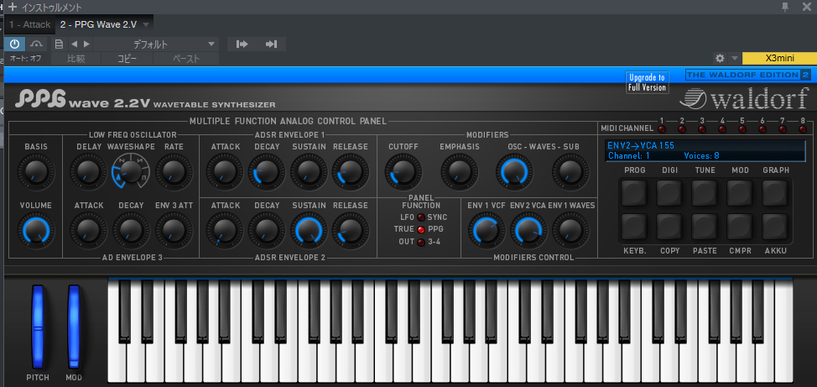Click the 比較 compare button

76,58
